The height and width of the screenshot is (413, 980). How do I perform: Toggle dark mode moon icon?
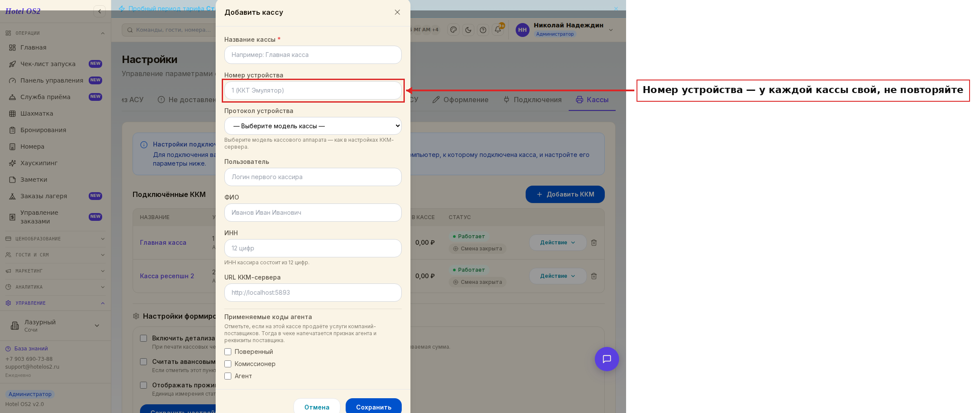point(468,30)
